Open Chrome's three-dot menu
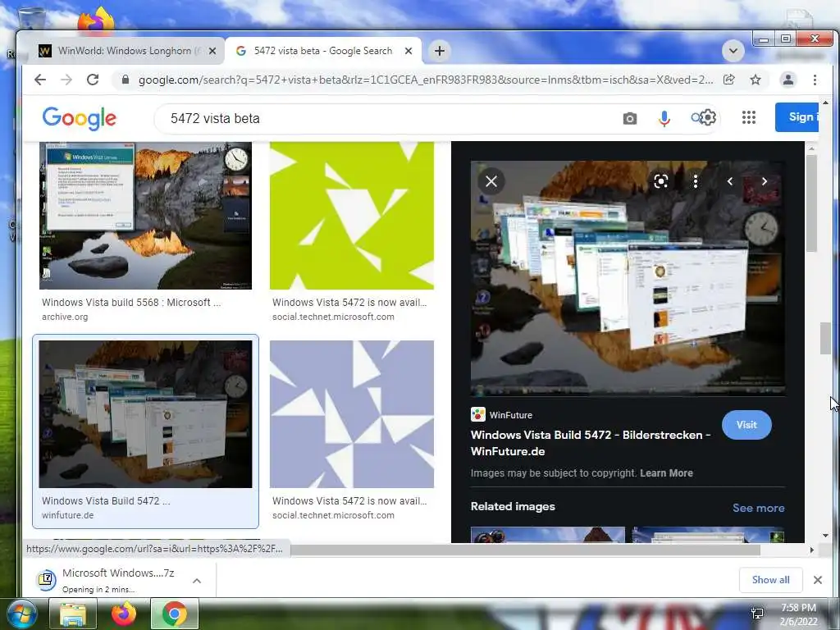The image size is (840, 630). click(815, 80)
